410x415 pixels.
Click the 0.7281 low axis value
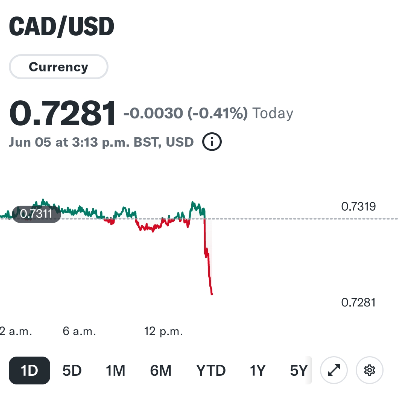(x=358, y=303)
